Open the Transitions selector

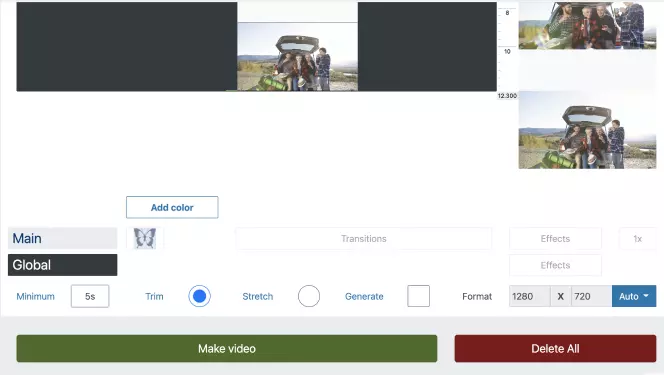coord(364,238)
